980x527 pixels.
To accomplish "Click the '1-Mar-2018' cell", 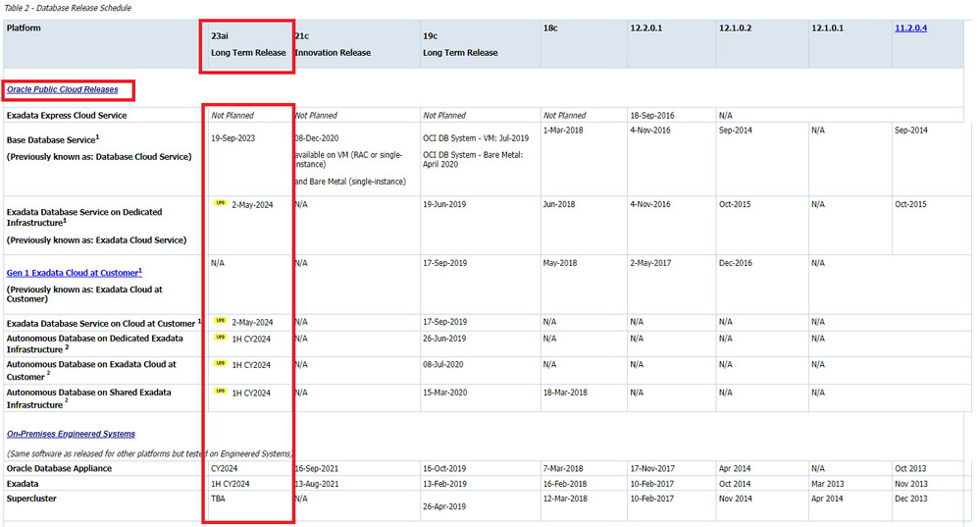I will click(x=562, y=130).
